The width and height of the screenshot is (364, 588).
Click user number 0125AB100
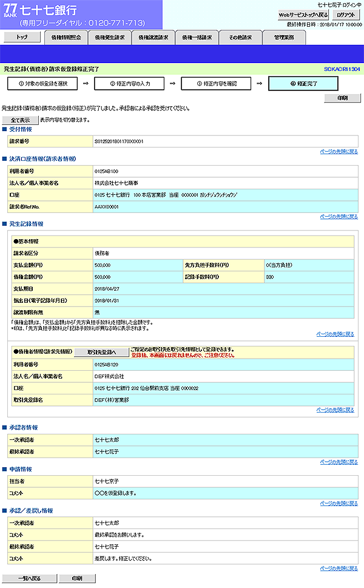click(x=106, y=171)
